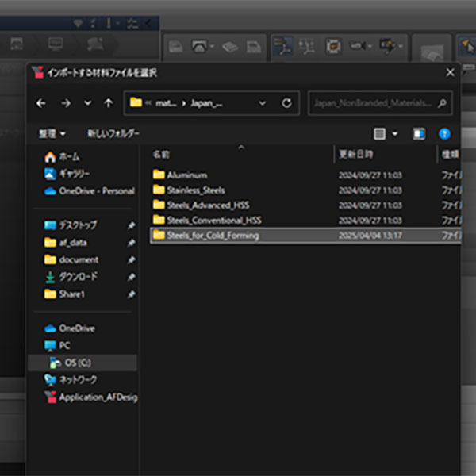Screen dimensions: 476x476
Task: Click the Stainless_Steels folder icon
Action: point(159,190)
